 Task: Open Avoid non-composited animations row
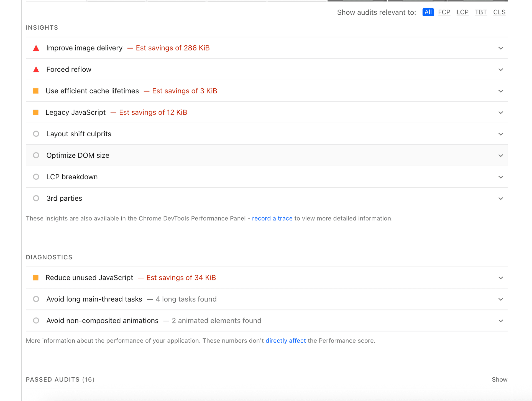102,321
